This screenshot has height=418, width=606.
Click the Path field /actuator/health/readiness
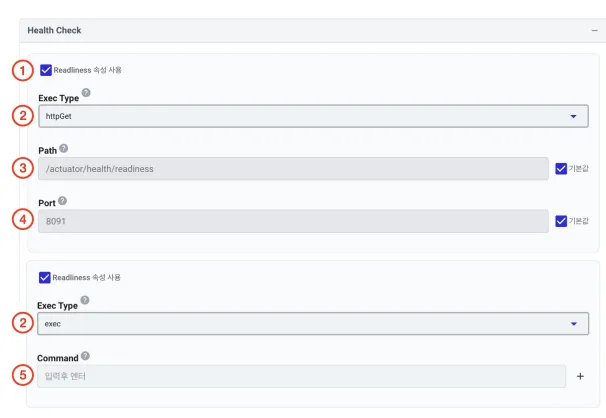coord(293,169)
